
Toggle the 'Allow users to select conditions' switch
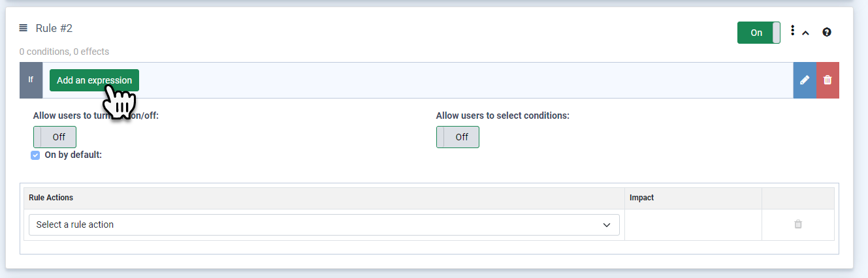[458, 137]
